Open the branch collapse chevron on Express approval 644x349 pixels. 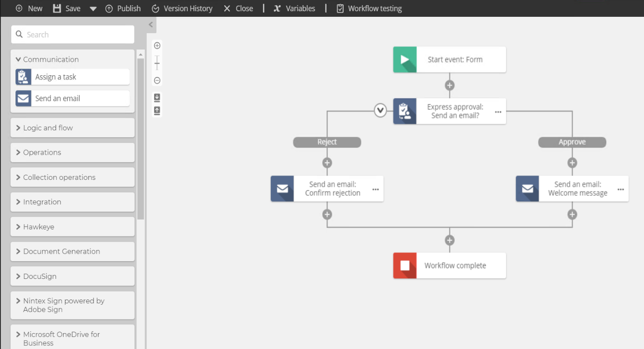pos(380,111)
